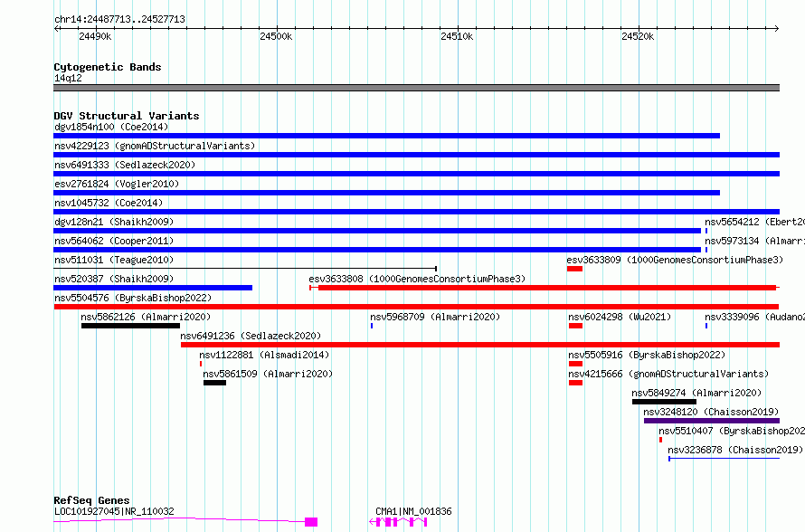Click the blue esv2761824 bar

coord(386,193)
